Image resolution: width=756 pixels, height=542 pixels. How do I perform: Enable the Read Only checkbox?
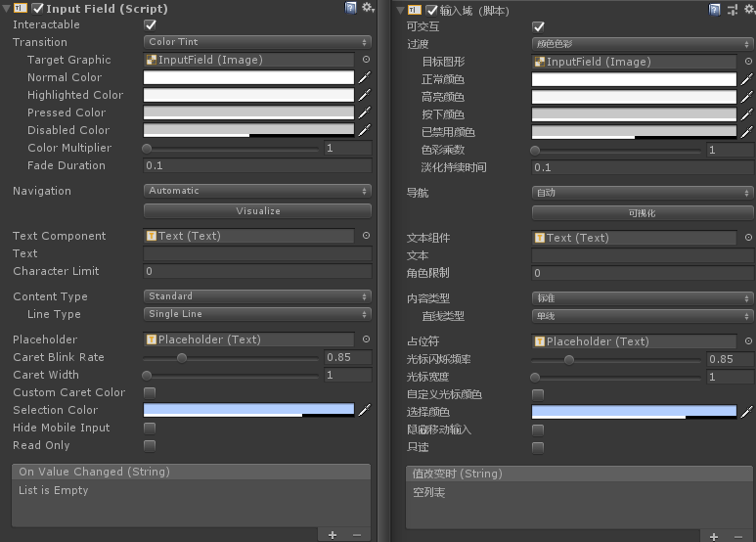150,445
